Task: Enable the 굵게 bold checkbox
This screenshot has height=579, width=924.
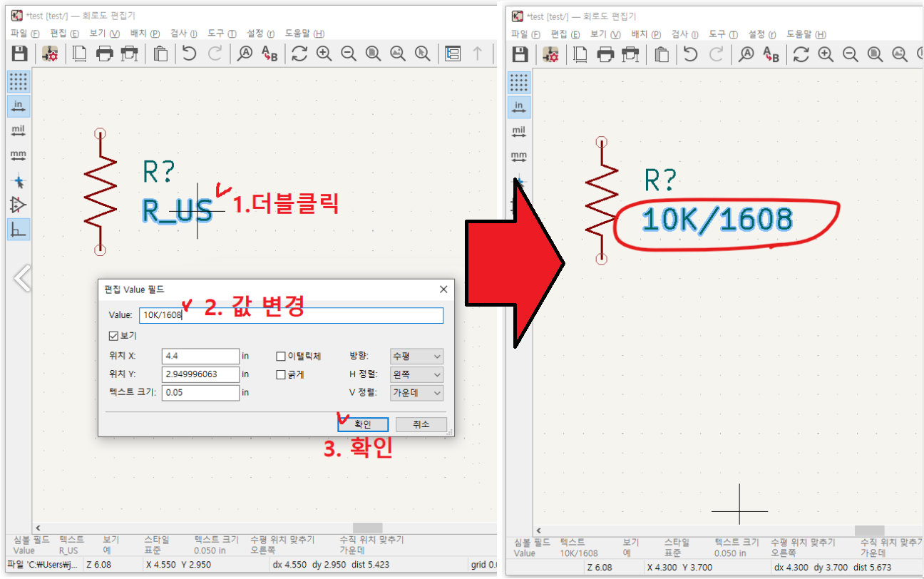Action: point(281,374)
